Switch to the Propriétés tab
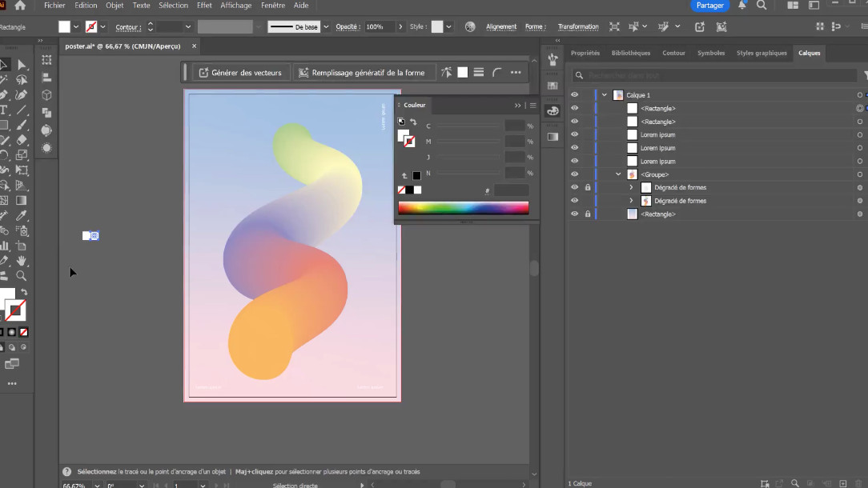The height and width of the screenshot is (488, 868). click(x=585, y=53)
